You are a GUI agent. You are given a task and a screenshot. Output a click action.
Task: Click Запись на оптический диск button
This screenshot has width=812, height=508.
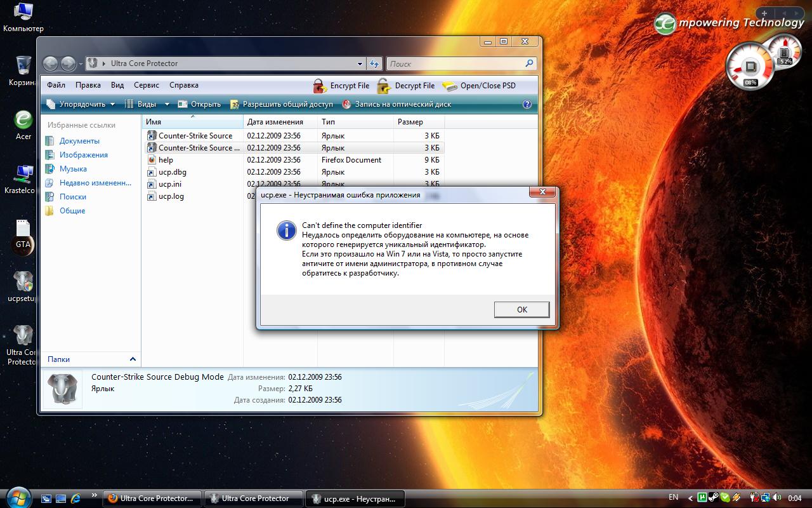click(396, 104)
